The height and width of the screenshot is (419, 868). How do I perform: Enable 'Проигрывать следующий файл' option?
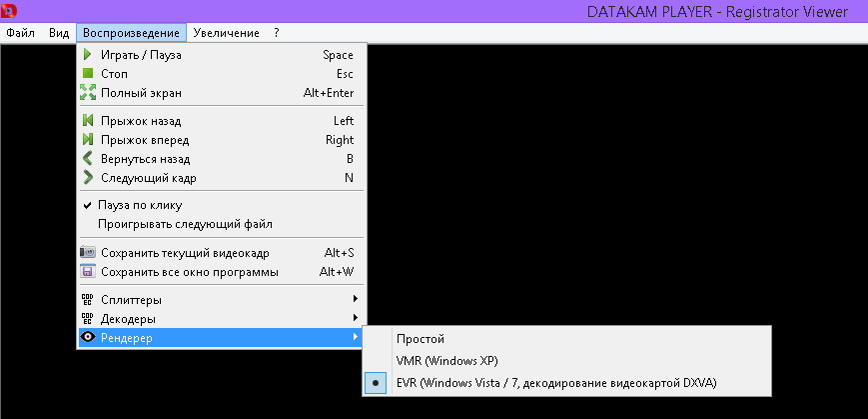tap(185, 224)
